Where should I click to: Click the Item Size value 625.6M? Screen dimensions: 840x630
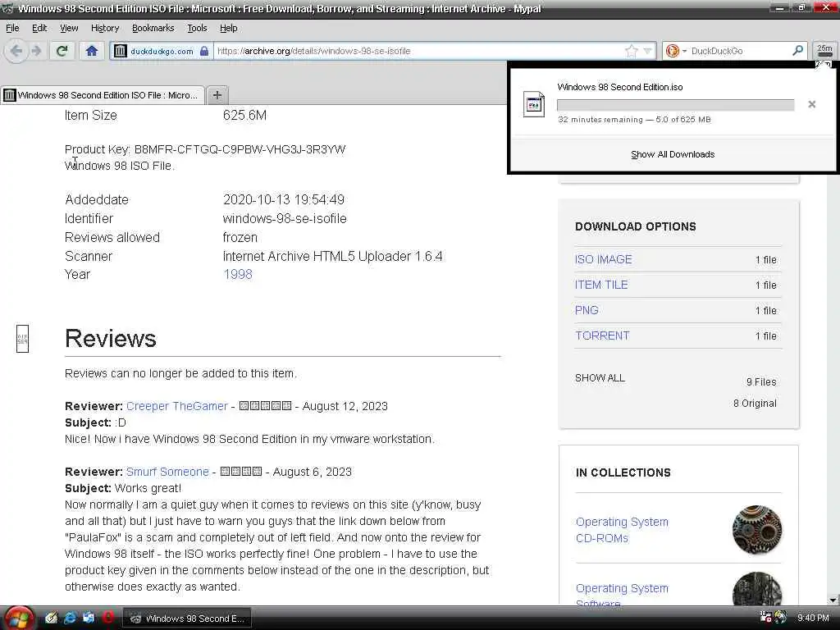[x=244, y=115]
